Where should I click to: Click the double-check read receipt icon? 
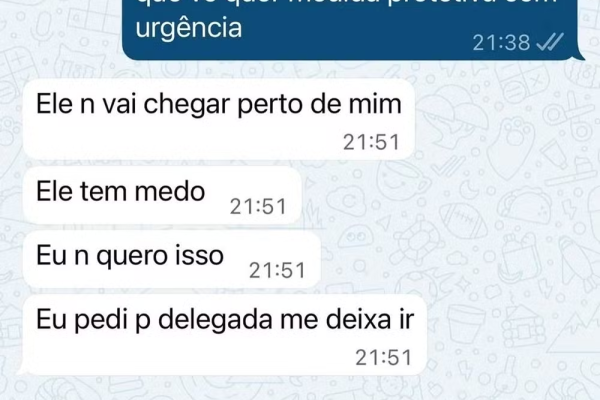tap(550, 42)
